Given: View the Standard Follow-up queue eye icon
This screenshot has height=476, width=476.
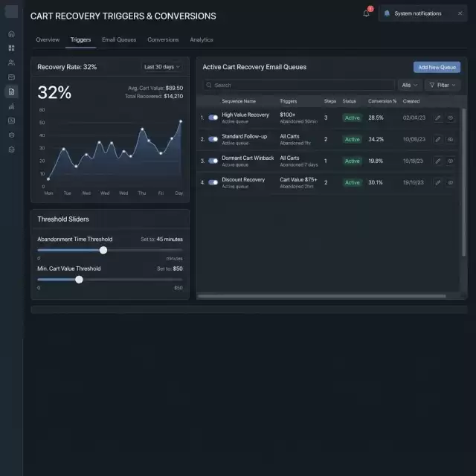Looking at the screenshot, I should (x=451, y=139).
